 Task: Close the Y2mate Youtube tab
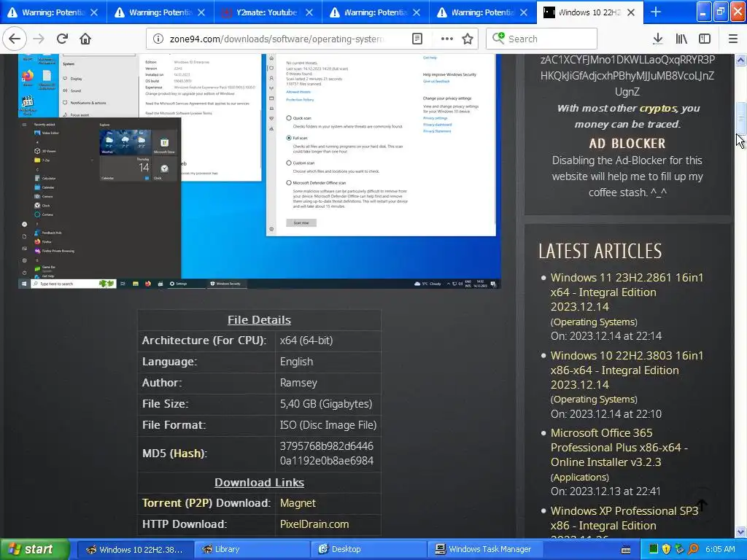click(x=309, y=12)
